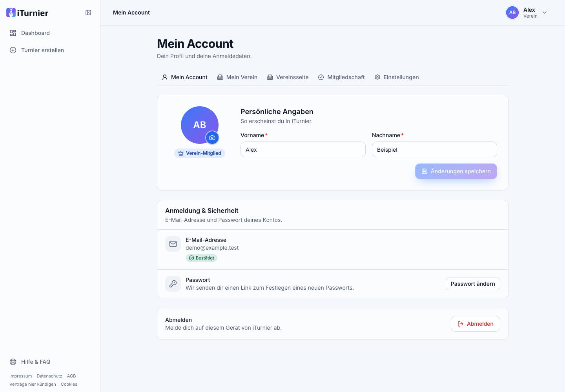Click the red Abmelden button
565x392 pixels.
coord(476,324)
